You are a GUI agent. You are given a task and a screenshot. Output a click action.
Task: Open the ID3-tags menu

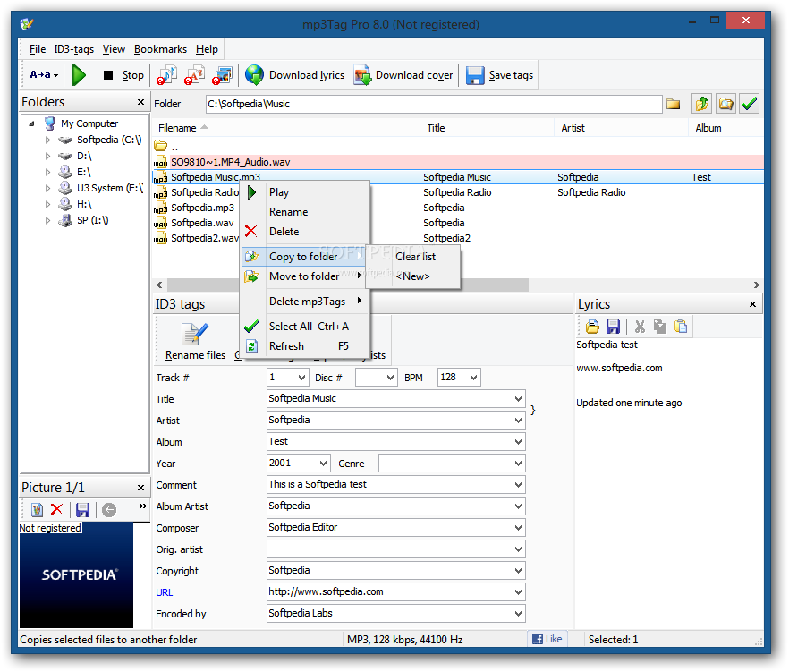74,49
